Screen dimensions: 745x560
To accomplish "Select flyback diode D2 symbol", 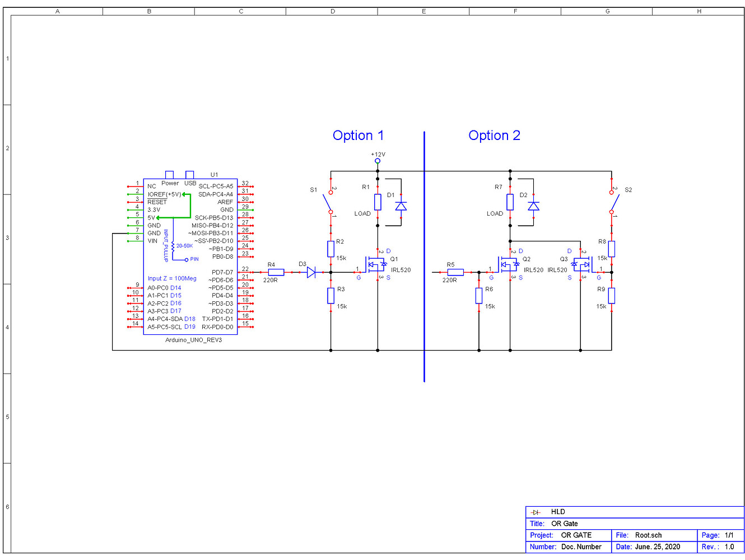I will tap(533, 206).
